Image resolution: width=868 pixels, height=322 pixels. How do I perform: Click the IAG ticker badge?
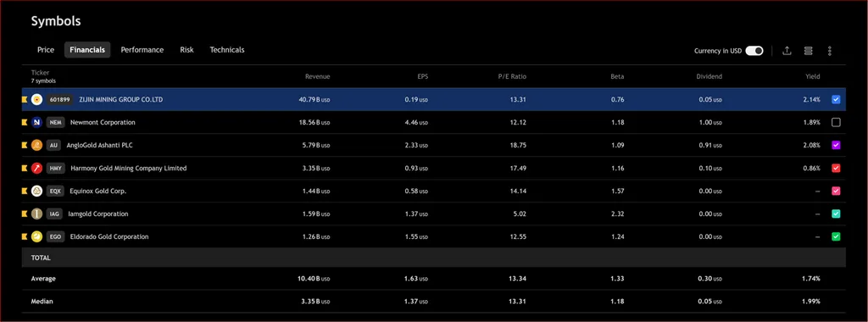(54, 214)
